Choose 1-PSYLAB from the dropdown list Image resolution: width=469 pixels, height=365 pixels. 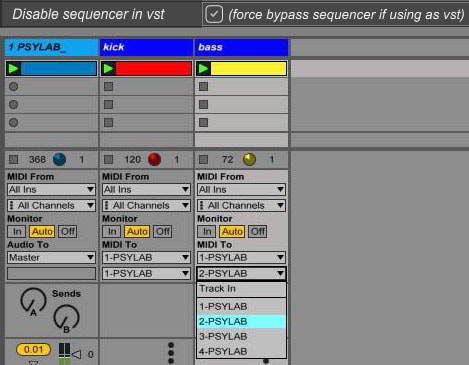tap(242, 306)
